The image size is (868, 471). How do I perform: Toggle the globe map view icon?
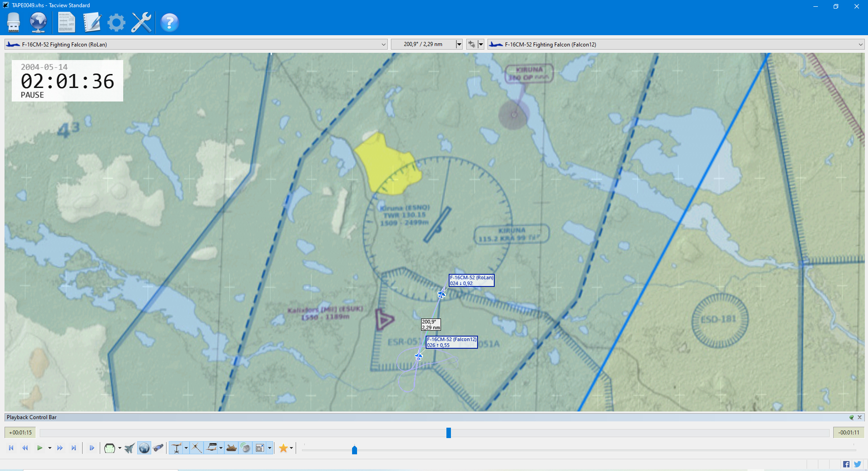[x=144, y=448]
